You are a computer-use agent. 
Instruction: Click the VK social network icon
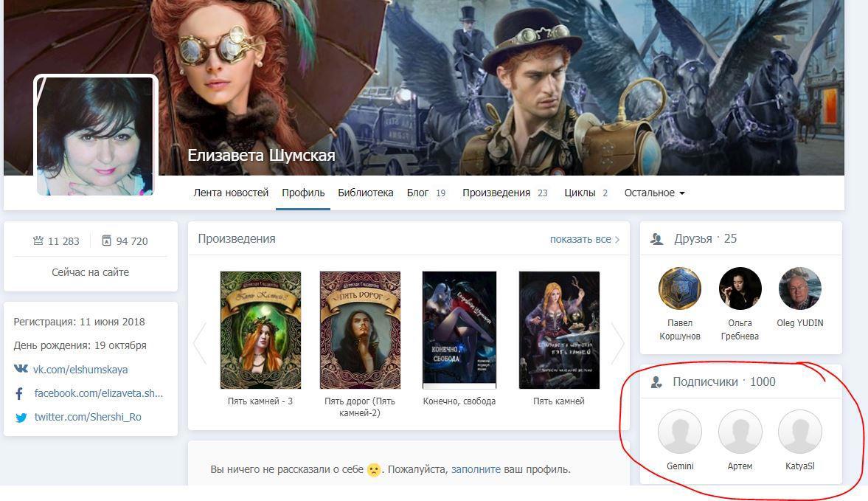(21, 369)
